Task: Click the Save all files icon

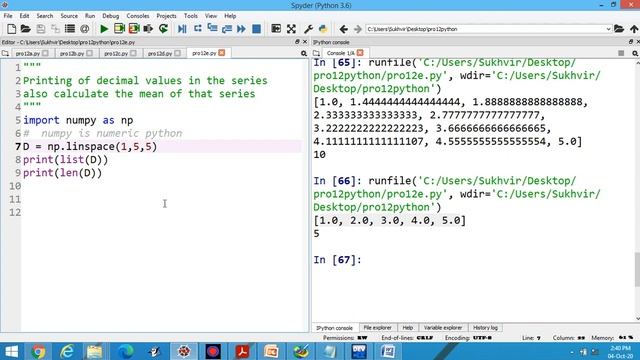Action: point(55,29)
